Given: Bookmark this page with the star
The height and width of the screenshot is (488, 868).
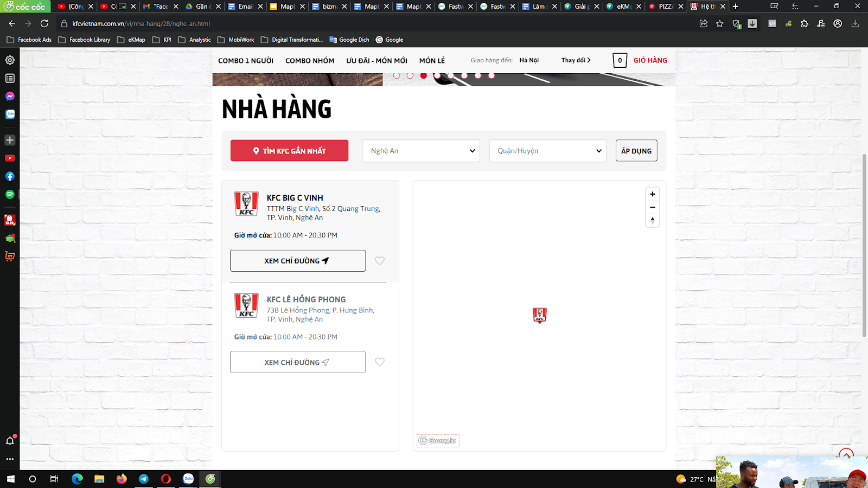Looking at the screenshot, I should (x=720, y=23).
